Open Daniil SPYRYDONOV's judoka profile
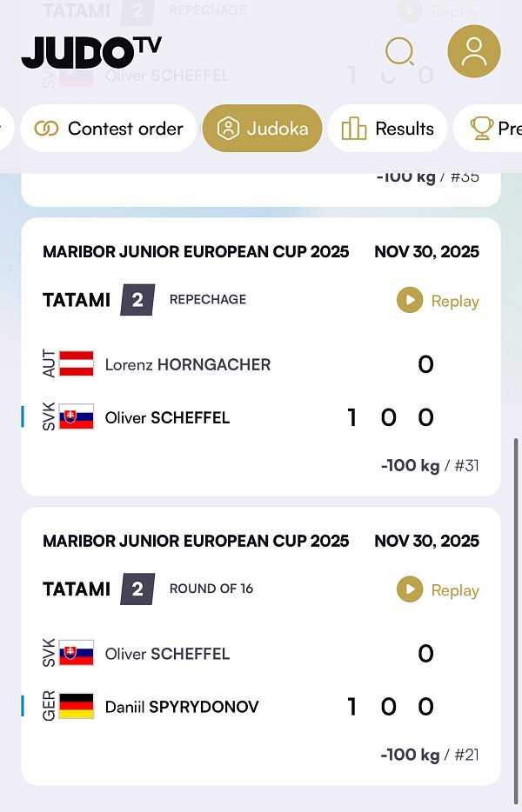This screenshot has width=522, height=812. coord(182,707)
